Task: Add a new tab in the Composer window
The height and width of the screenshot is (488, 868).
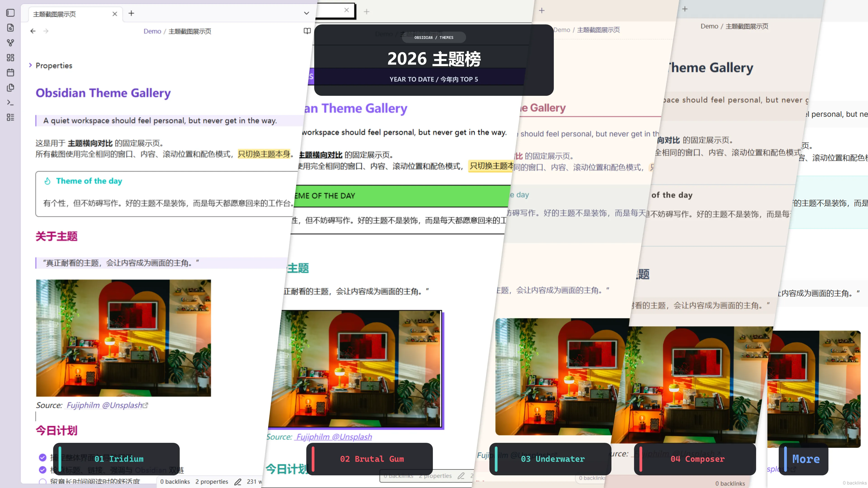Action: pos(685,9)
